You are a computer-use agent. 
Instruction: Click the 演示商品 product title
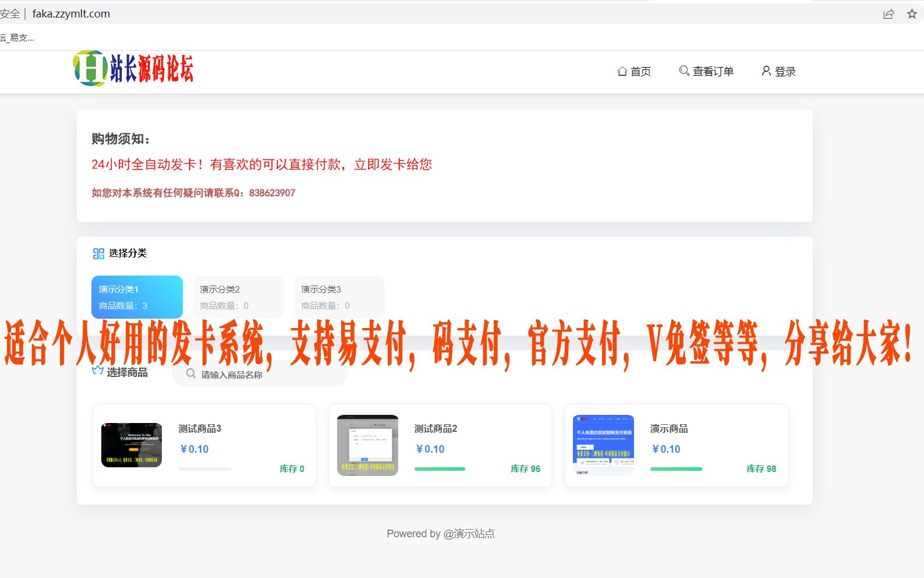[x=669, y=428]
